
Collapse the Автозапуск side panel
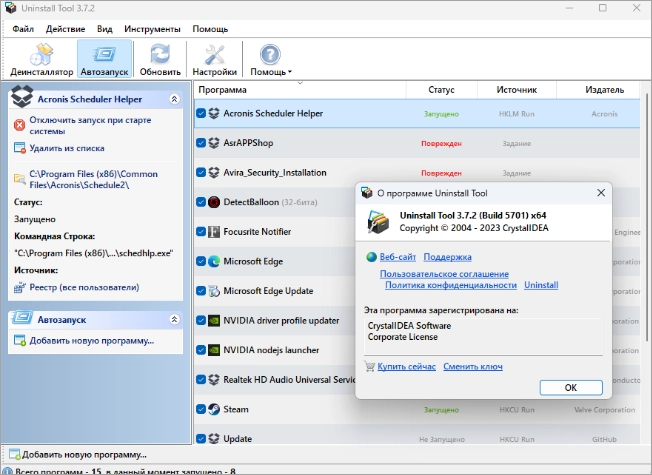(174, 319)
